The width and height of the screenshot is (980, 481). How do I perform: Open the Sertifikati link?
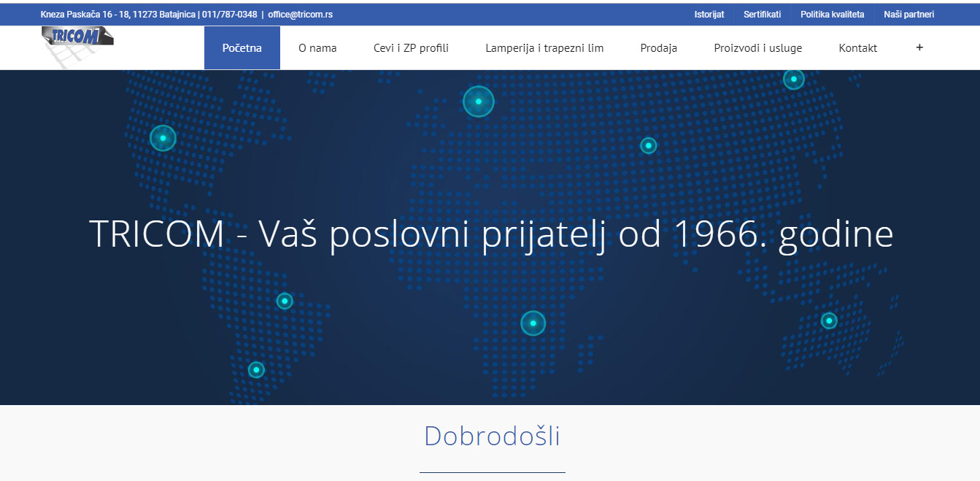point(763,14)
